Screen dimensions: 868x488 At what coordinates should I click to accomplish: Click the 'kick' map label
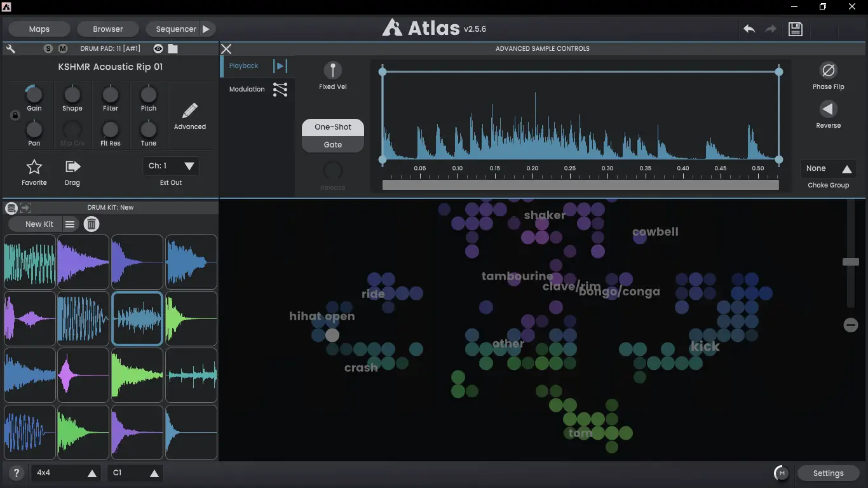click(x=705, y=346)
